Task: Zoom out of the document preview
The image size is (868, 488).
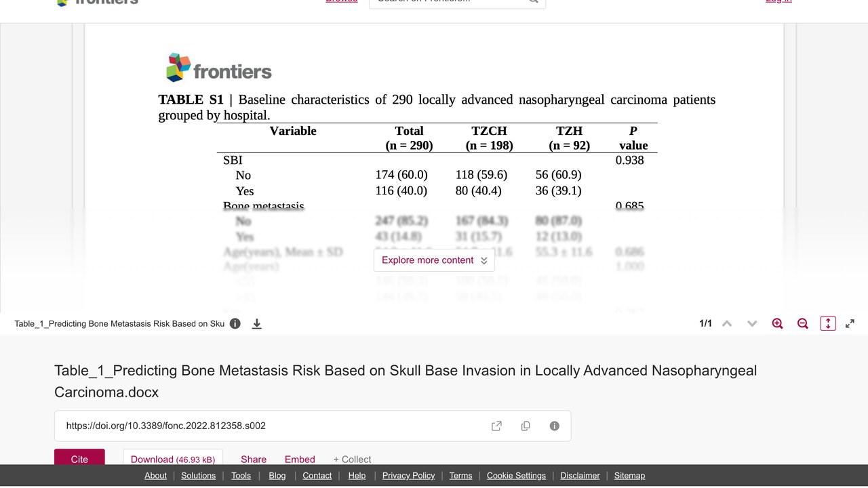Action: (x=803, y=324)
